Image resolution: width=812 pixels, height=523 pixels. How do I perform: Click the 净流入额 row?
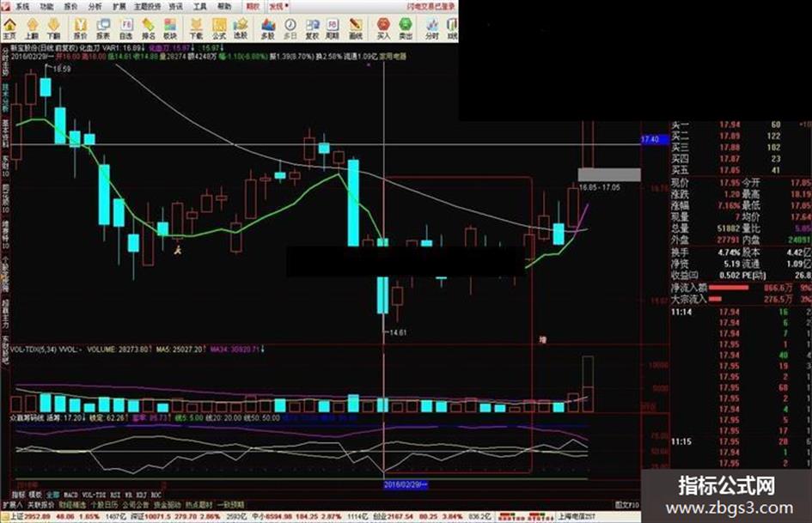tap(741, 288)
